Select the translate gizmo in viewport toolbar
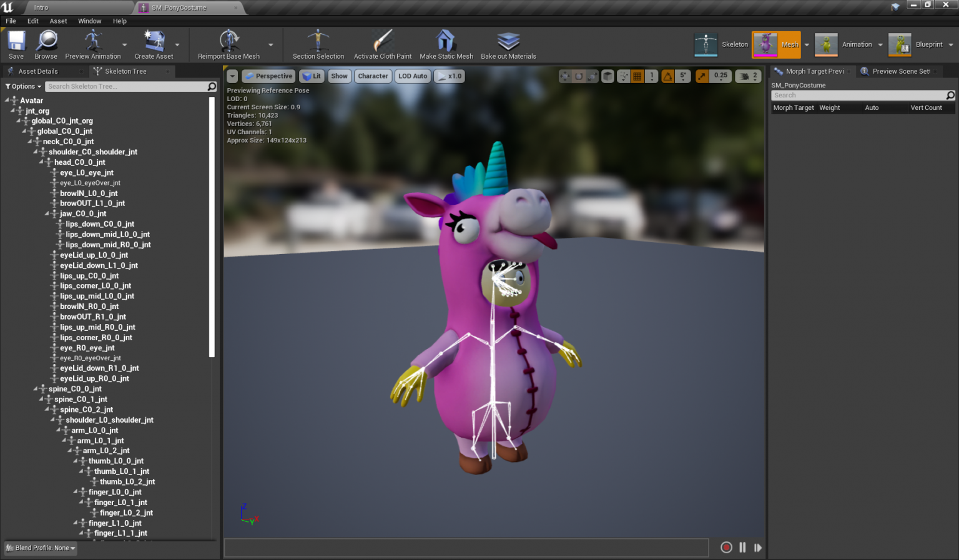The height and width of the screenshot is (560, 959). coord(565,76)
